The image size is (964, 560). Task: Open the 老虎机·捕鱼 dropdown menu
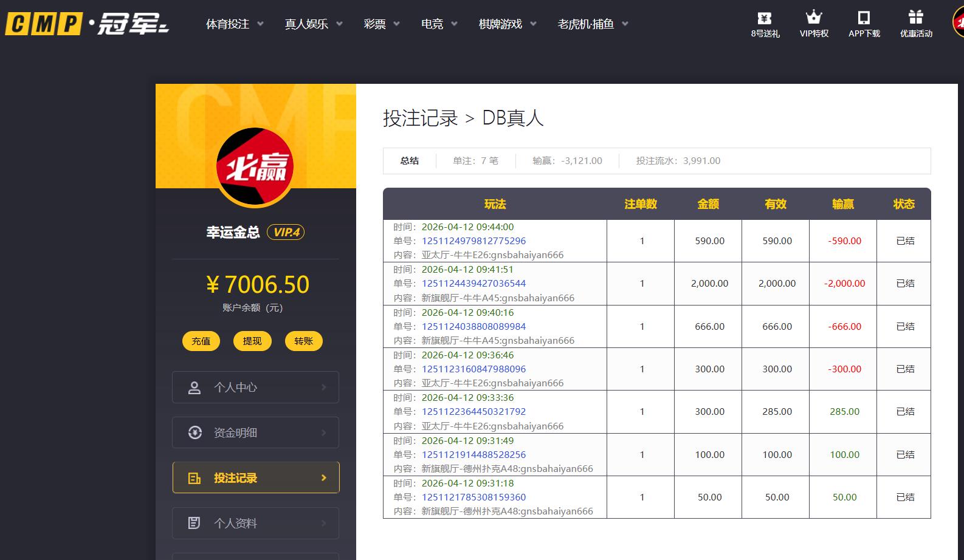coord(593,24)
